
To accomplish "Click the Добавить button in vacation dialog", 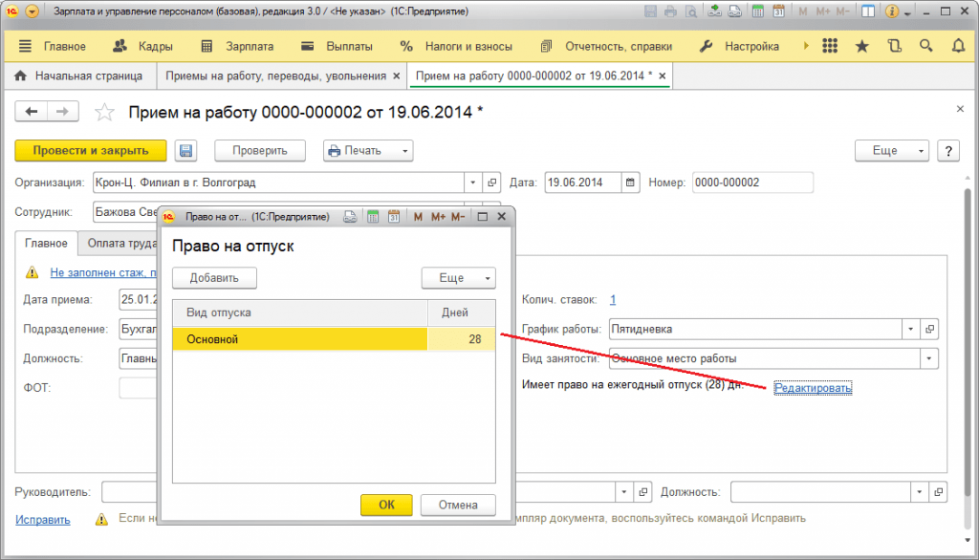I will (x=214, y=278).
